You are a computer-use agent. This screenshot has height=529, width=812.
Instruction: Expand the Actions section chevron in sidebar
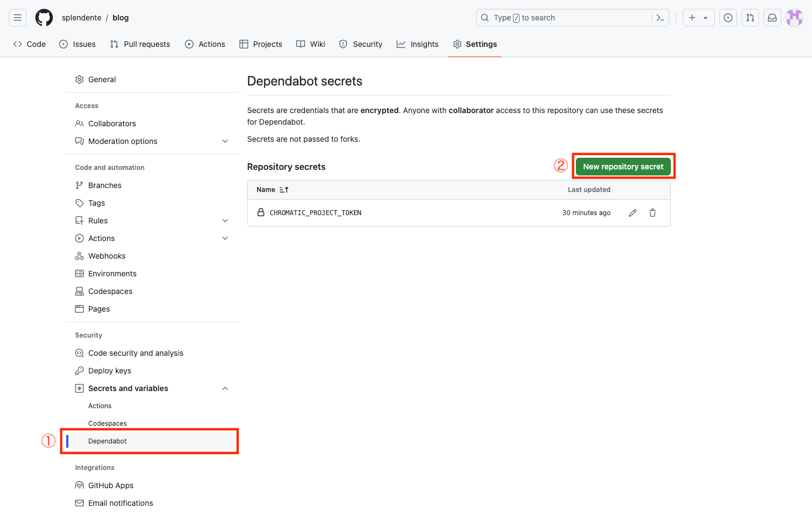(x=225, y=238)
